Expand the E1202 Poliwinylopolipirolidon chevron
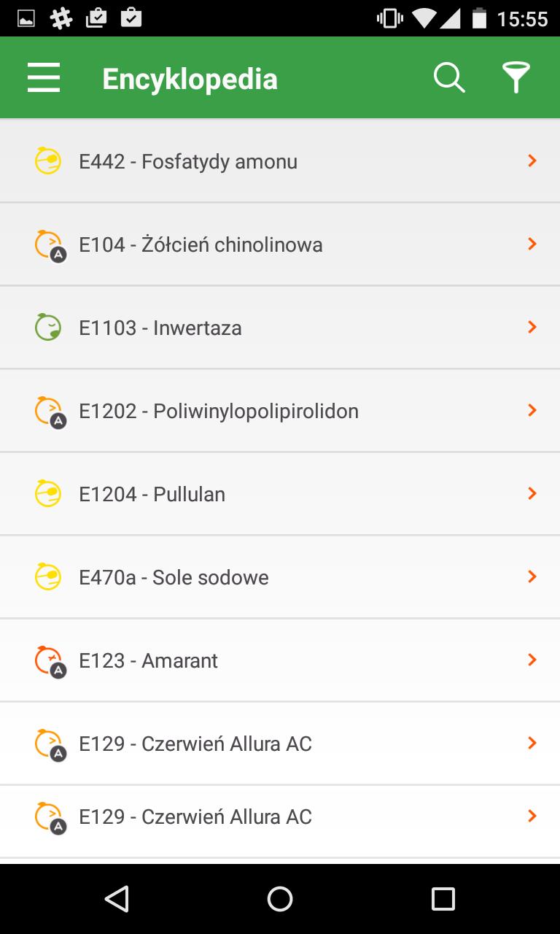 [x=532, y=410]
